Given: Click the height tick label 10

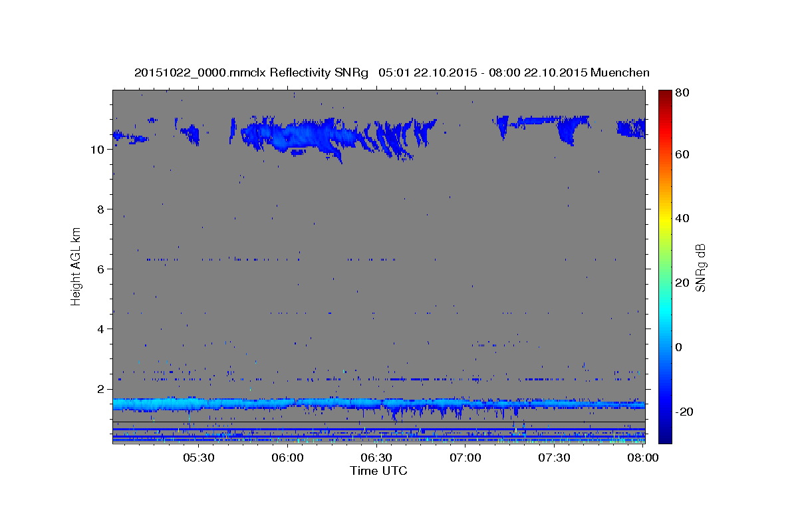Looking at the screenshot, I should click(x=96, y=150).
